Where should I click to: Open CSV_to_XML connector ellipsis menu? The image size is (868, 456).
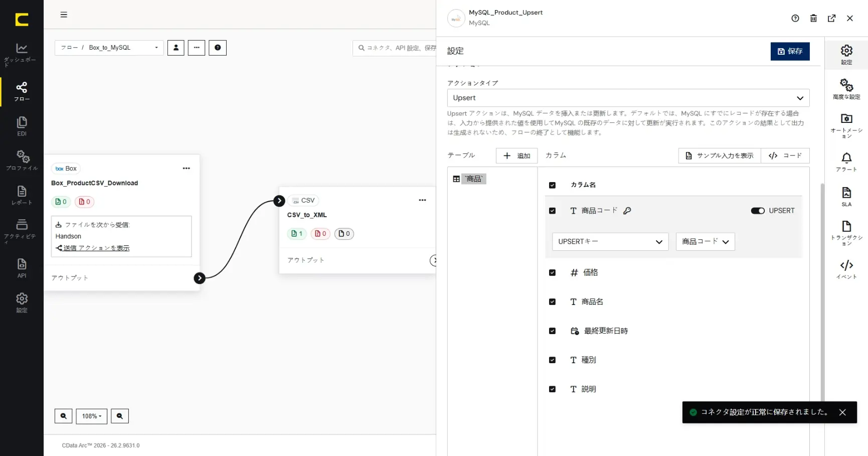pos(423,200)
